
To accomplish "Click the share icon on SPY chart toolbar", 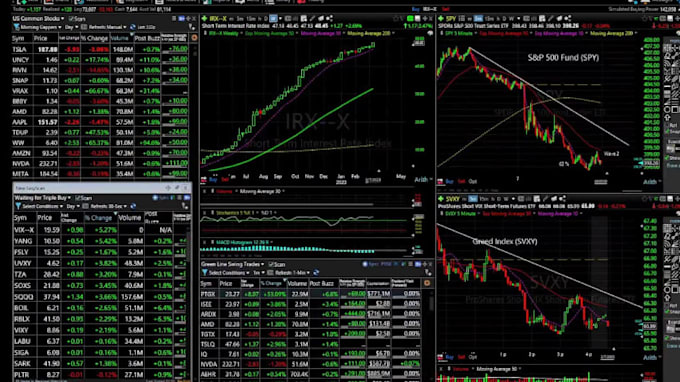I will point(567,19).
